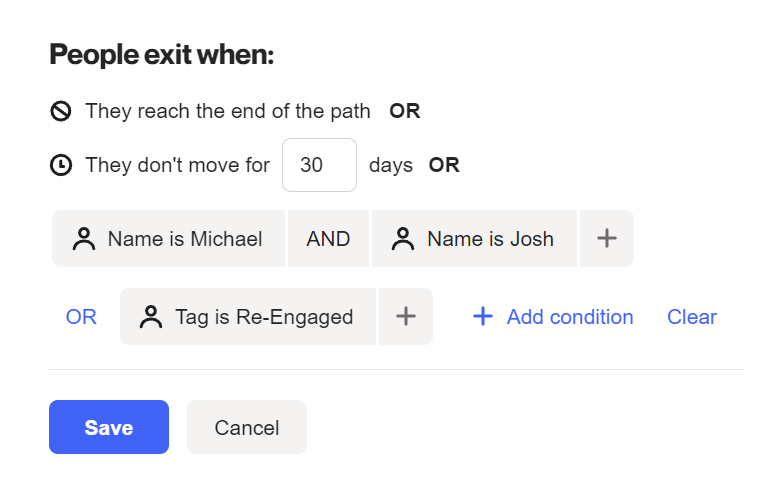Click the clock icon beside inactivity rule
The width and height of the screenshot is (781, 483).
pyautogui.click(x=60, y=165)
